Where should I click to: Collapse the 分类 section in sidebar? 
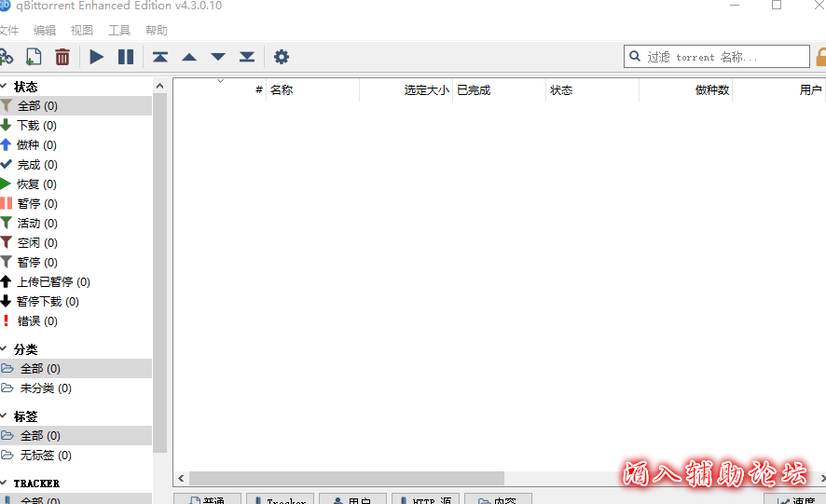4,349
